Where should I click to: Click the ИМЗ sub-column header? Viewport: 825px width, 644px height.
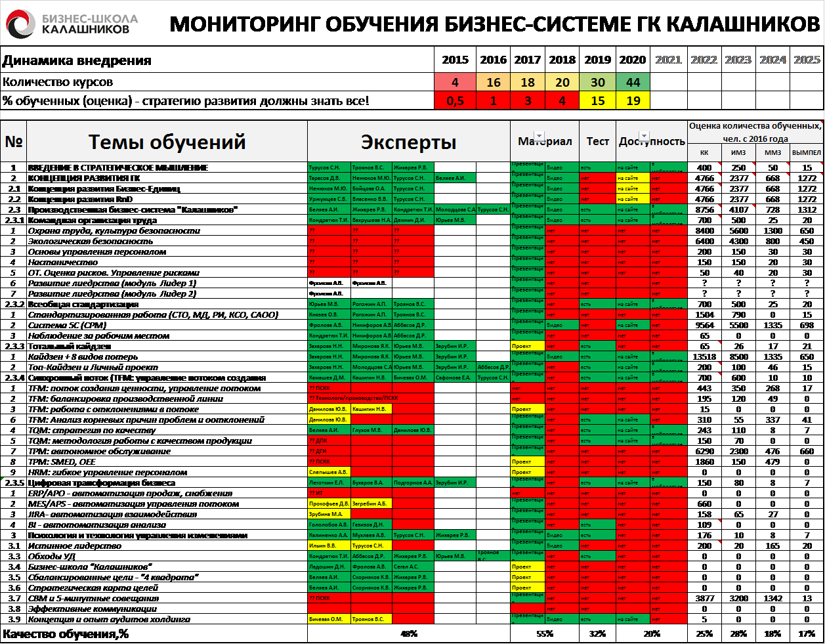[738, 152]
